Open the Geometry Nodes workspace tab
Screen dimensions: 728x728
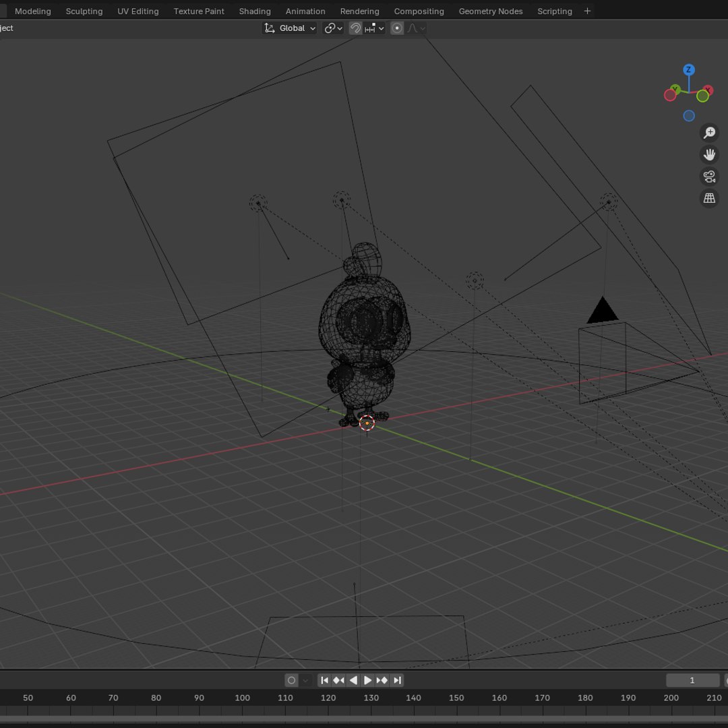[491, 11]
